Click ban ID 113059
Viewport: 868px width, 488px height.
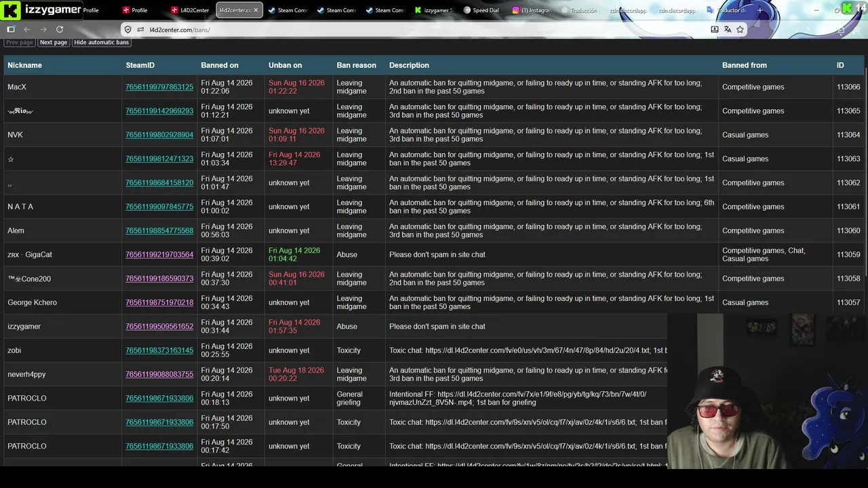[848, 255]
